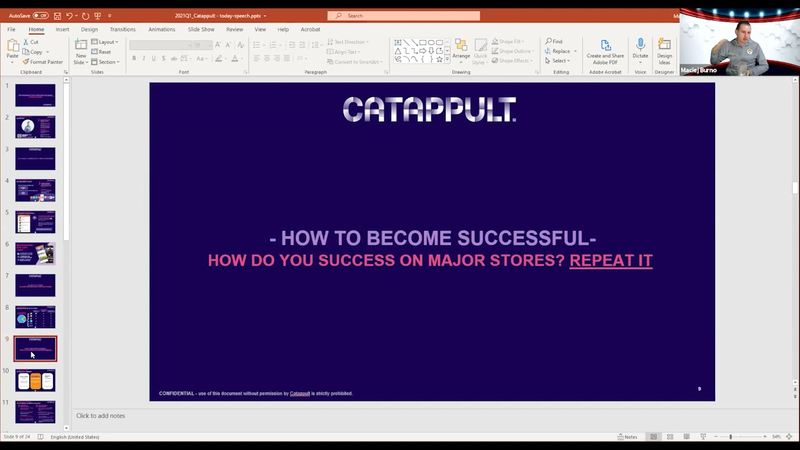Viewport: 800px width, 450px height.
Task: Switch to the Transitions tab
Action: pos(122,30)
